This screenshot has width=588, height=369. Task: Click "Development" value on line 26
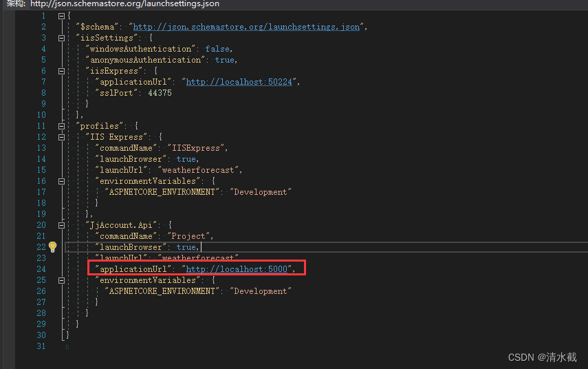pyautogui.click(x=260, y=291)
